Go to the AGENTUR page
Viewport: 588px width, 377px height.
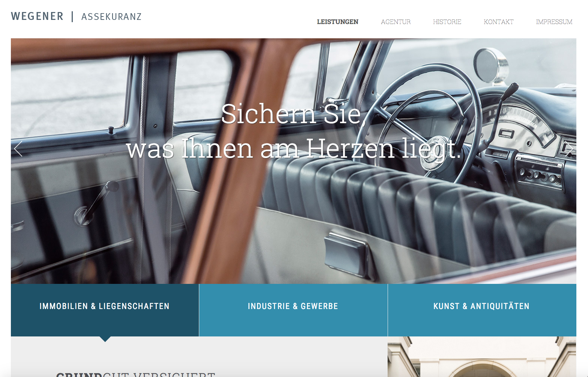pyautogui.click(x=396, y=22)
